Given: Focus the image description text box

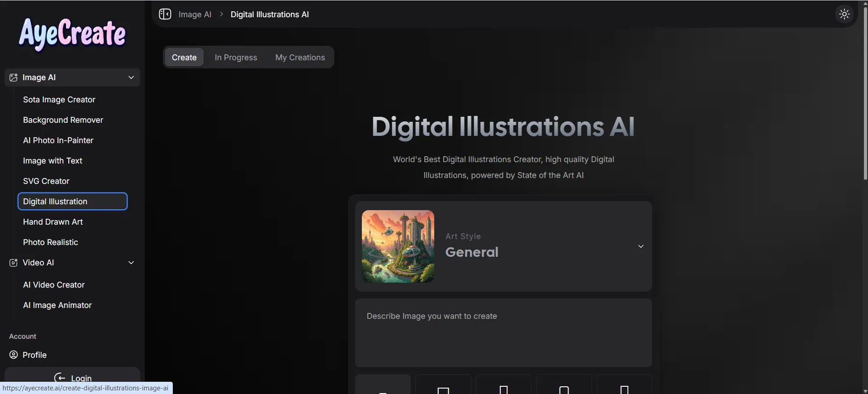Looking at the screenshot, I should click(x=503, y=333).
